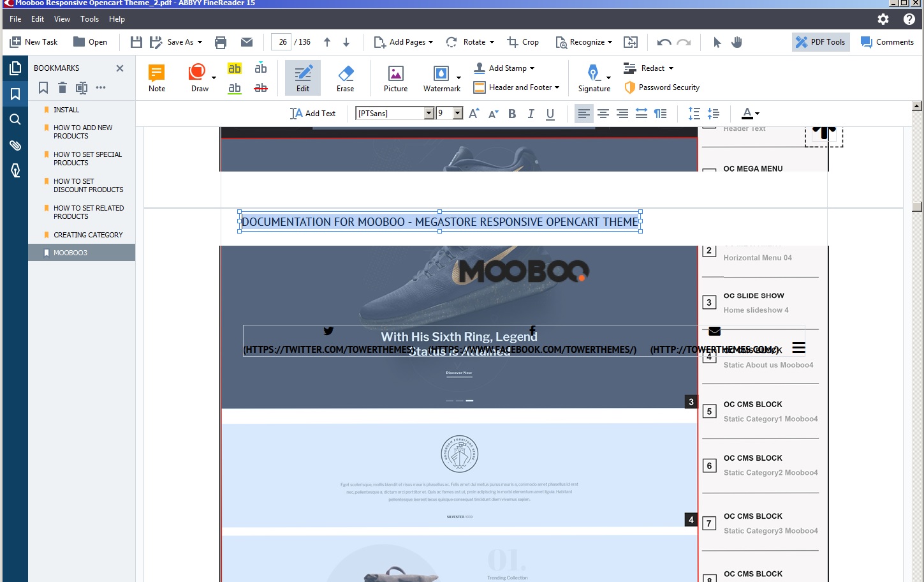This screenshot has height=582, width=924.
Task: Align text right
Action: 622,114
